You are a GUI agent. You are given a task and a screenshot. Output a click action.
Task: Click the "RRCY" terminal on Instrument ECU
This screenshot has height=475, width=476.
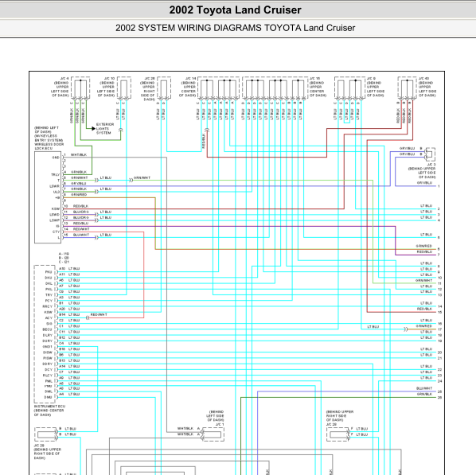click(48, 306)
